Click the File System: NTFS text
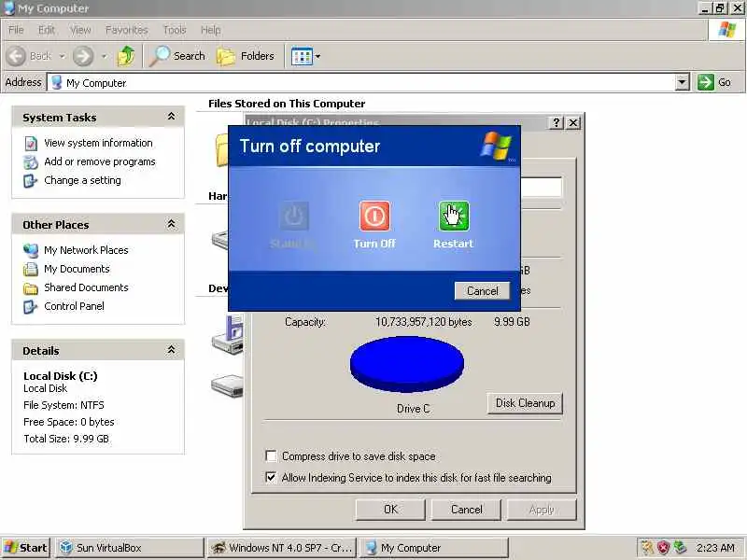This screenshot has height=560, width=747. [63, 405]
